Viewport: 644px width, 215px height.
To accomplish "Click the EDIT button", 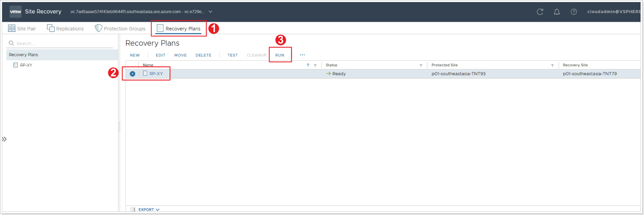I will tap(160, 55).
